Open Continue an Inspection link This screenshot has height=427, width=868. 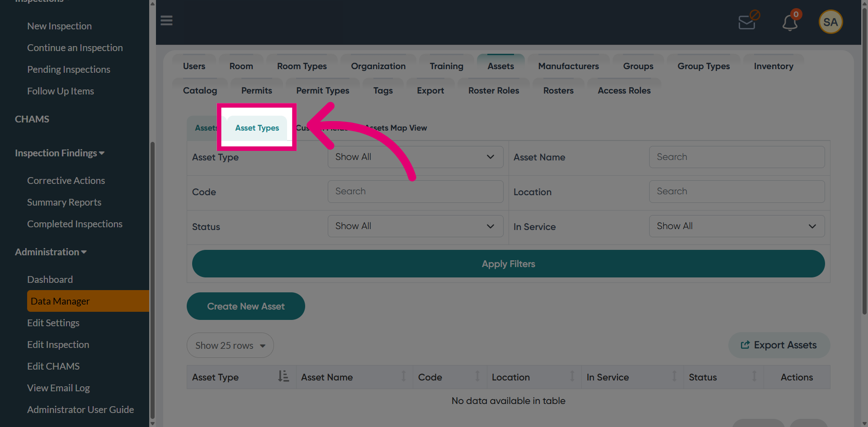click(x=75, y=48)
